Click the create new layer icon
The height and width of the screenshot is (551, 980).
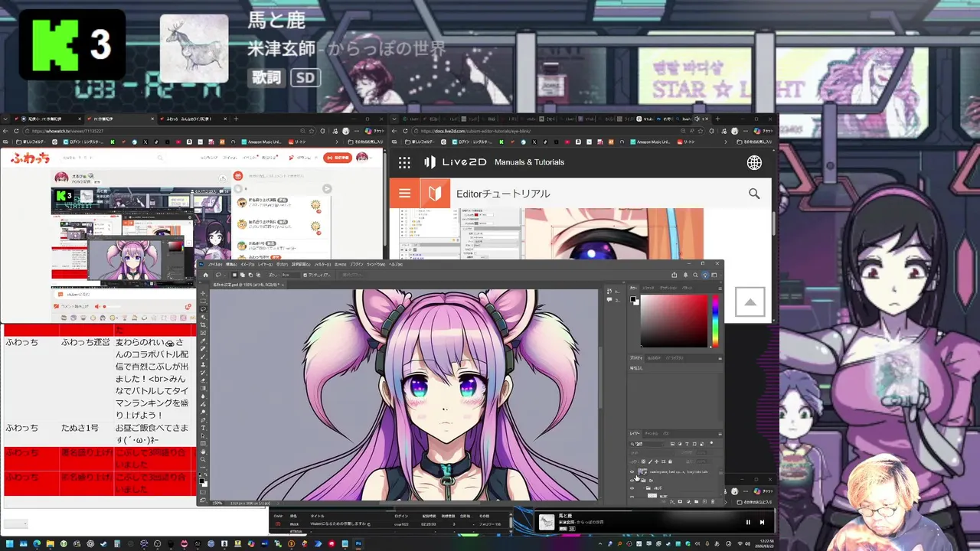coord(704,501)
